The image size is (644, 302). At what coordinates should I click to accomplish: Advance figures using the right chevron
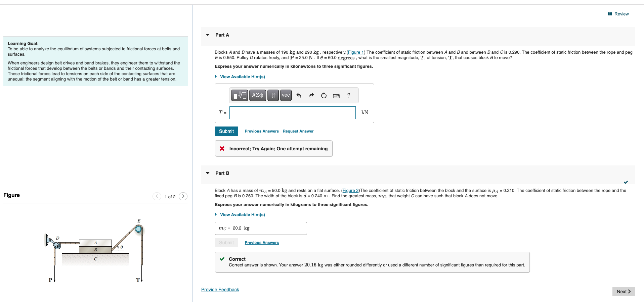click(183, 196)
